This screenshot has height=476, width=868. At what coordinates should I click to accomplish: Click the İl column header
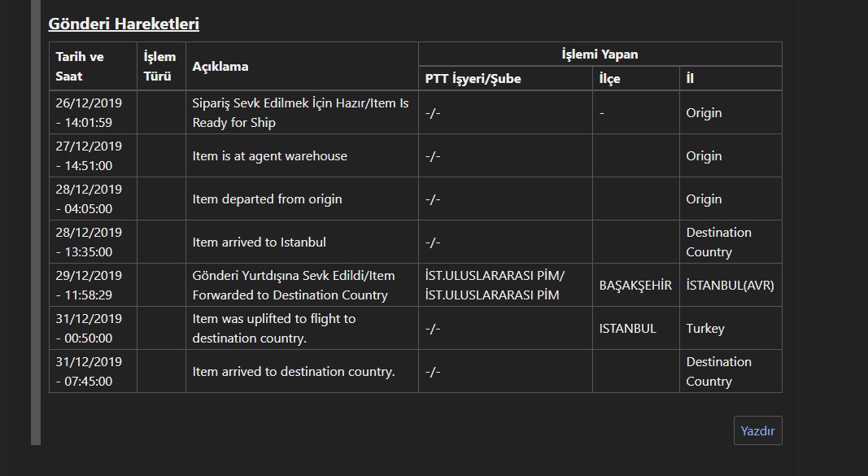tap(731, 79)
